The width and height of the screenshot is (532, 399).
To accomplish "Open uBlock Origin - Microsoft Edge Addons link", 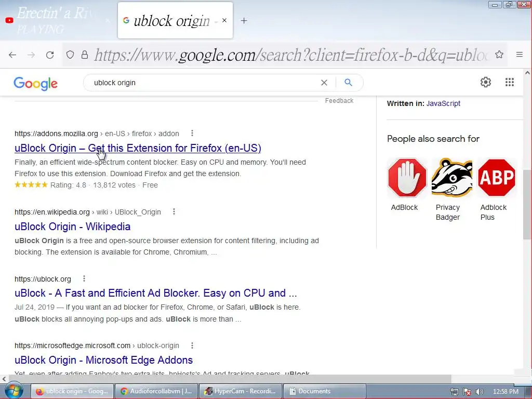I will [x=103, y=360].
